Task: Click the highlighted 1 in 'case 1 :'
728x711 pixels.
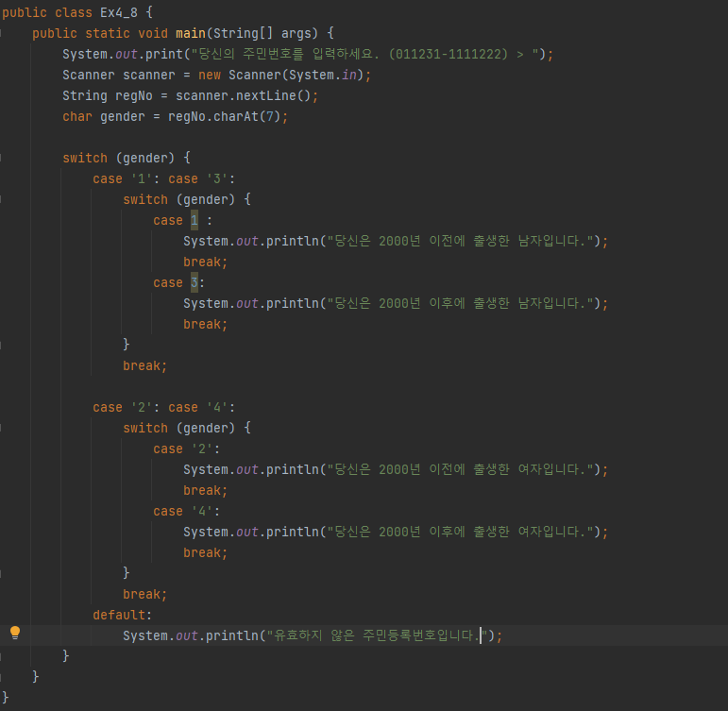Action: [x=195, y=220]
